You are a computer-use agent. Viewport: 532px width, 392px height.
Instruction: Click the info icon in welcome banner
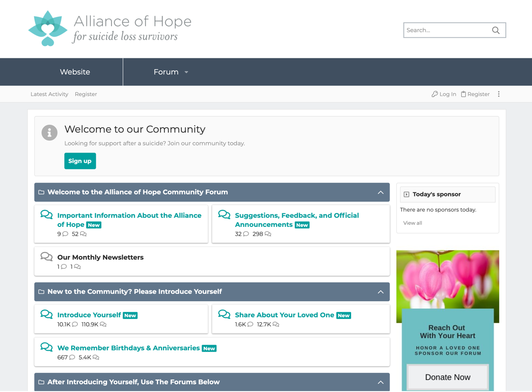(49, 132)
